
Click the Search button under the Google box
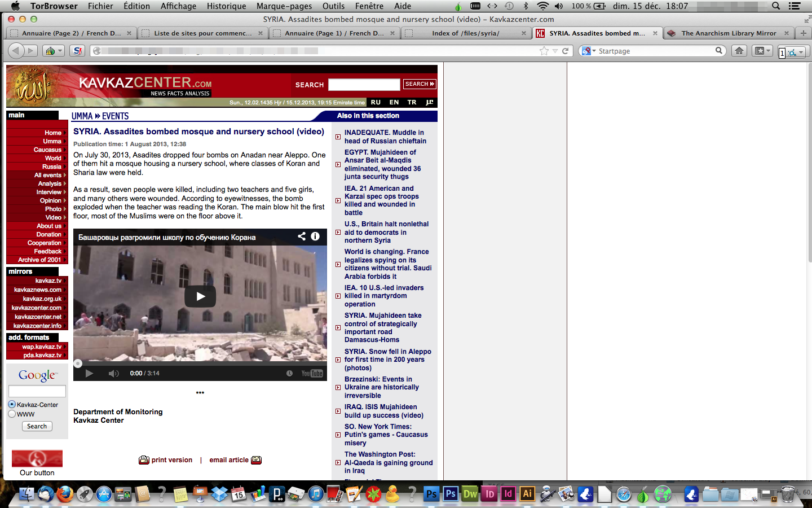[37, 426]
